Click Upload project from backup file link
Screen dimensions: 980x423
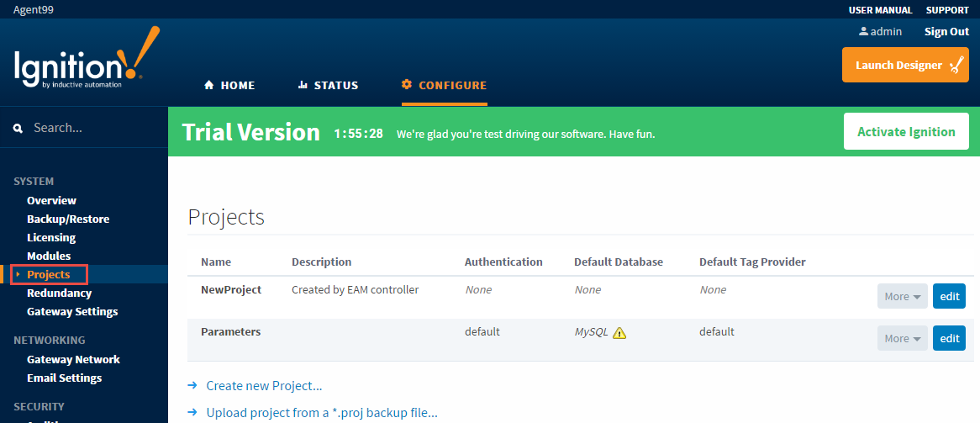click(322, 413)
